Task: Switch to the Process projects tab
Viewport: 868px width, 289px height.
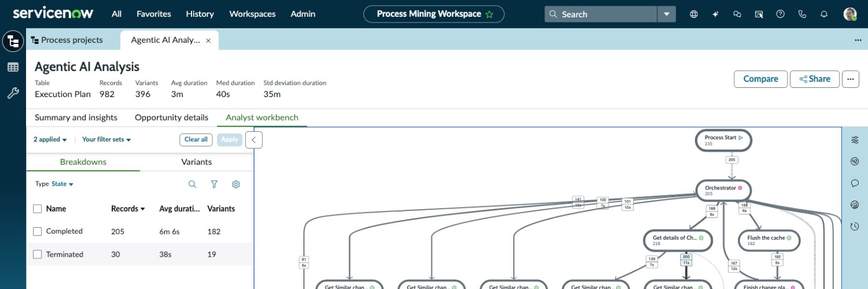Action: 67,40
